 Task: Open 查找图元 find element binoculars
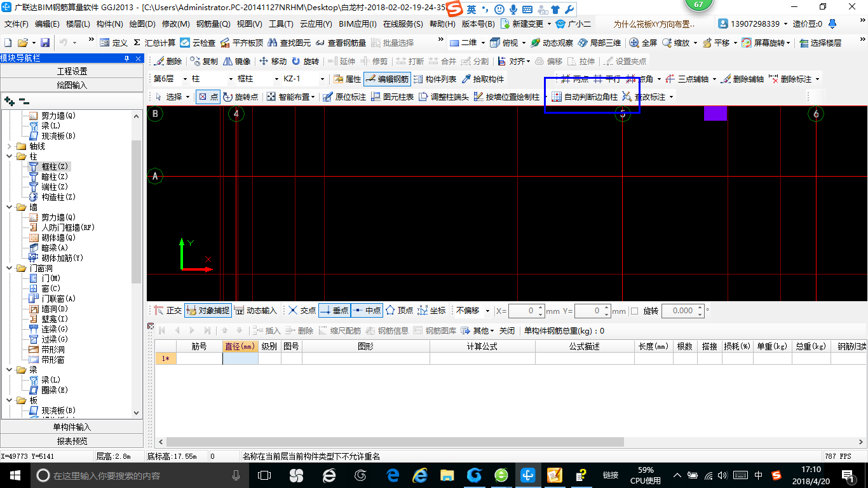(x=289, y=43)
